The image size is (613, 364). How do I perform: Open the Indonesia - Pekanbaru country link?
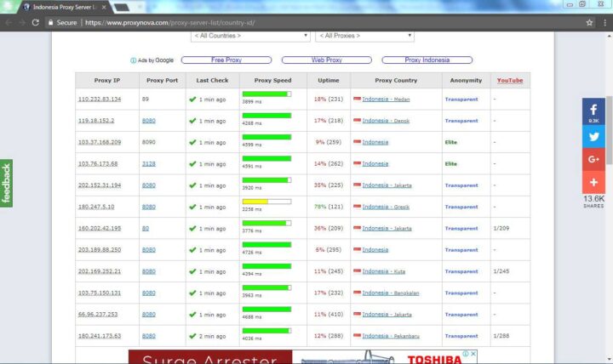[x=391, y=335]
